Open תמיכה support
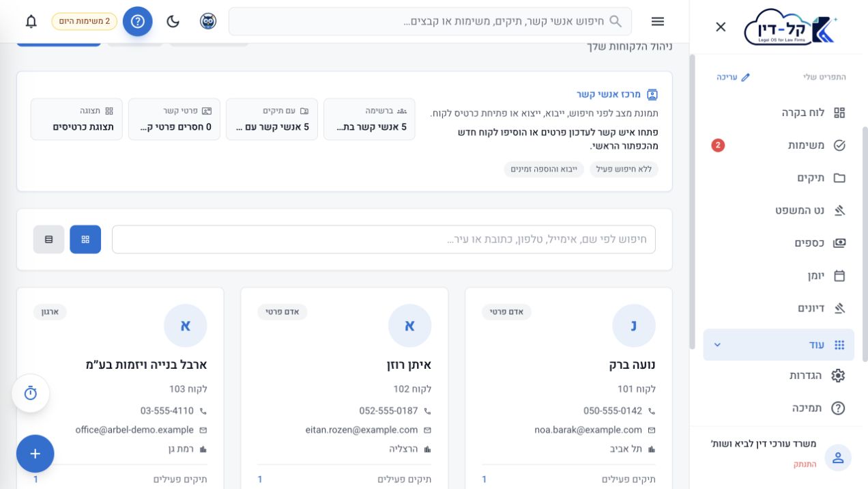This screenshot has height=489, width=868. (x=779, y=408)
